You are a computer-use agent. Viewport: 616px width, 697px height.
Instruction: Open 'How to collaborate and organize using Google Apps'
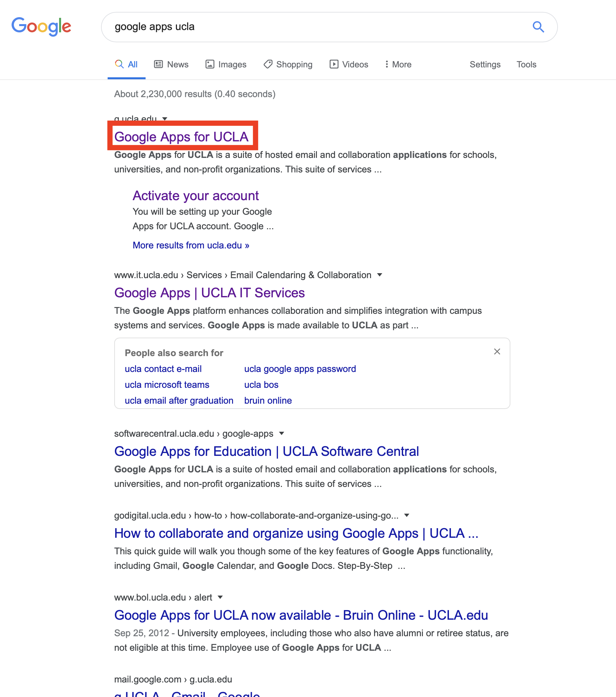[x=296, y=533]
